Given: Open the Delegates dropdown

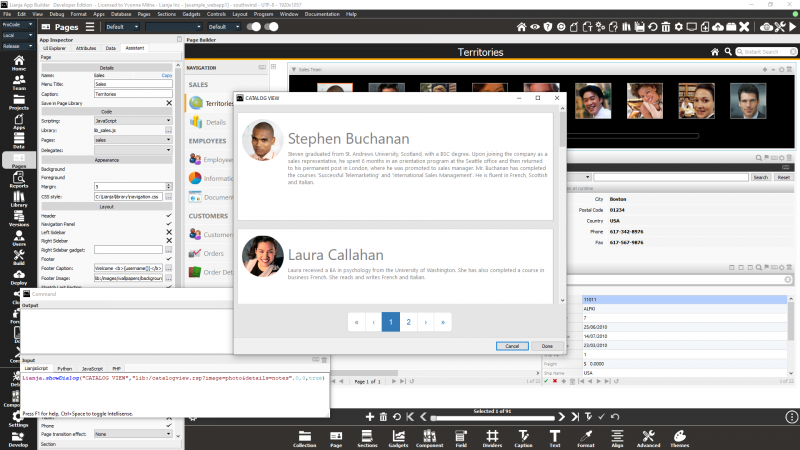Looking at the screenshot, I should tap(133, 150).
